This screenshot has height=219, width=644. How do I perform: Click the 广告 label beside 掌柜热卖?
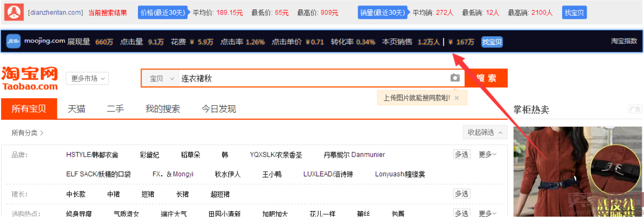[x=635, y=109]
